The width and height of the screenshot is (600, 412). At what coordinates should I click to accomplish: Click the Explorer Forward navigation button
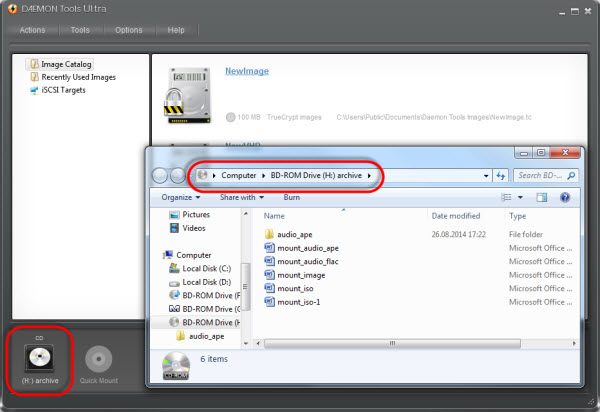[x=178, y=176]
